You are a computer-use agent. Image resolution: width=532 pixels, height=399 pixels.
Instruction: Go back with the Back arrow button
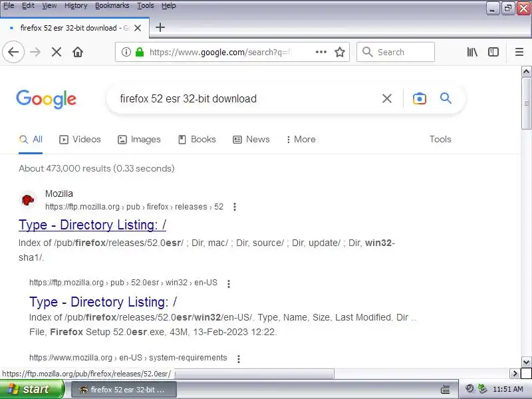click(13, 52)
